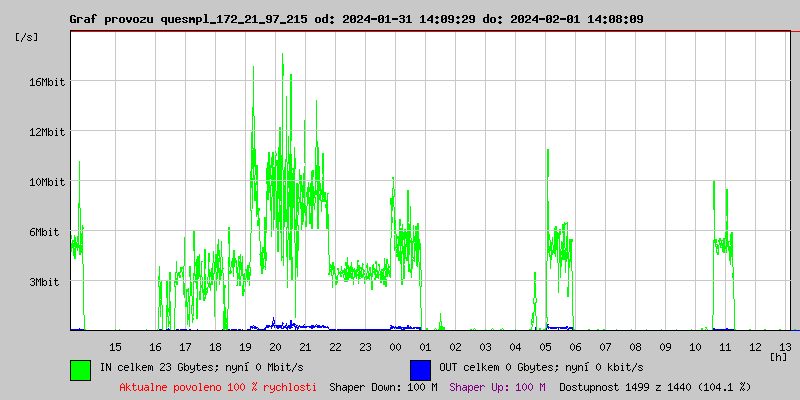Click the purple 'Shaper Up: 100 M' text
Image resolution: width=800 pixels, height=400 pixels.
point(497,387)
